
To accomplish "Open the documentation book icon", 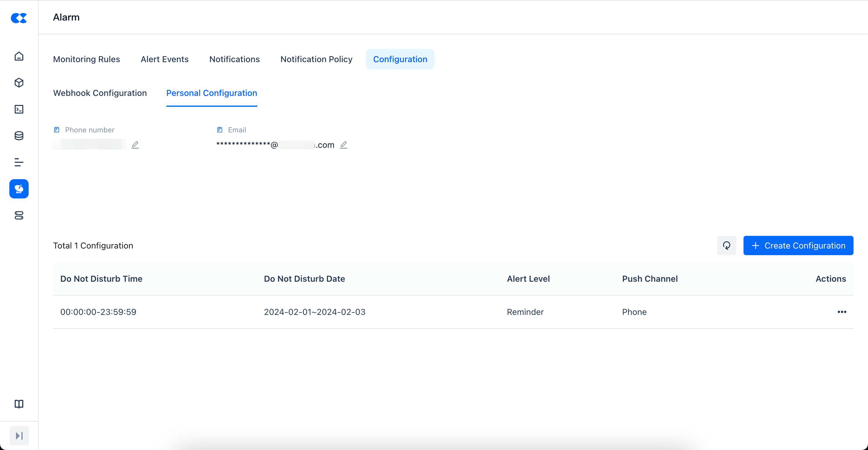I will [x=19, y=404].
